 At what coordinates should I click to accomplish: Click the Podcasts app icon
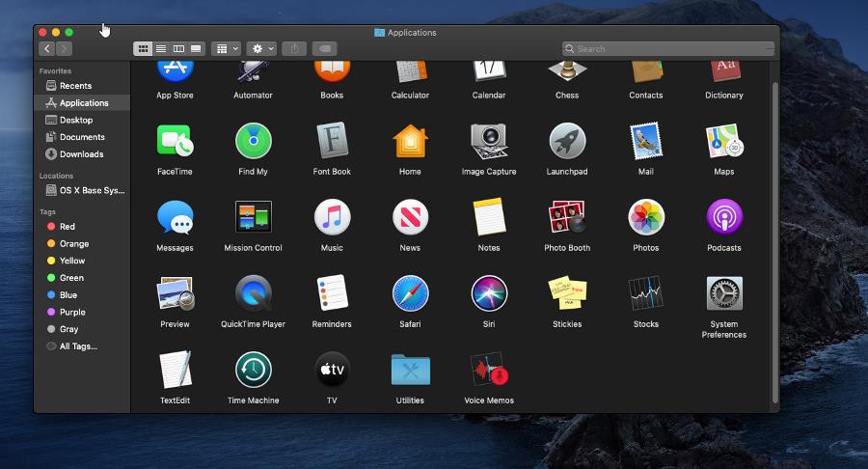pyautogui.click(x=724, y=217)
